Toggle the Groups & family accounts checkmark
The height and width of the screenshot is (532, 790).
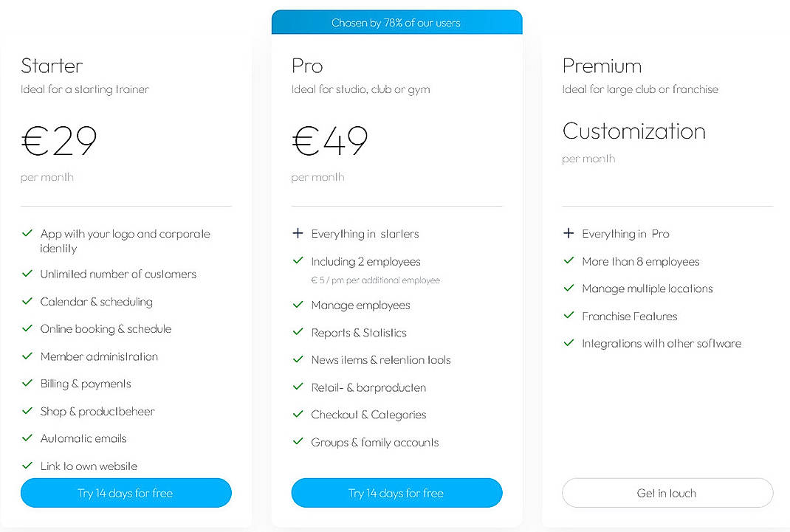point(298,442)
